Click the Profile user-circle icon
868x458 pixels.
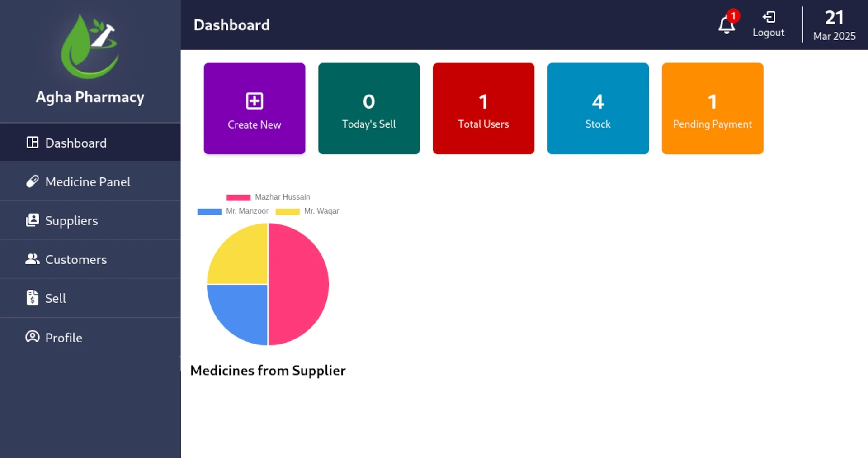[x=33, y=337]
